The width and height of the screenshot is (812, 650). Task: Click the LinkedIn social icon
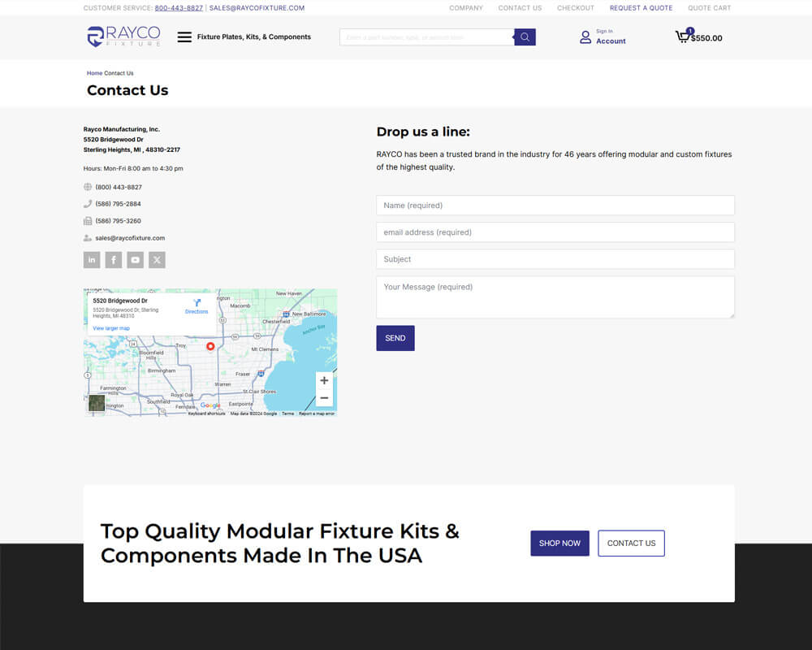coord(92,260)
